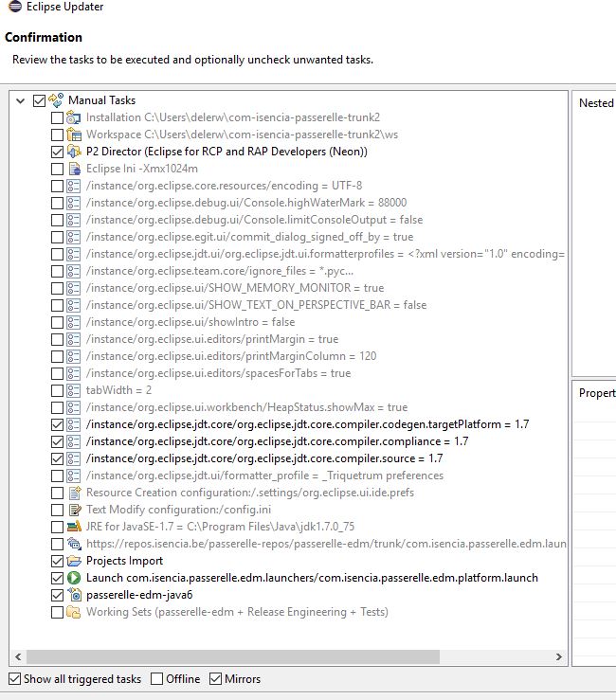Select the spacesForTabs = true row
This screenshot has width=616, height=700.
(218, 373)
